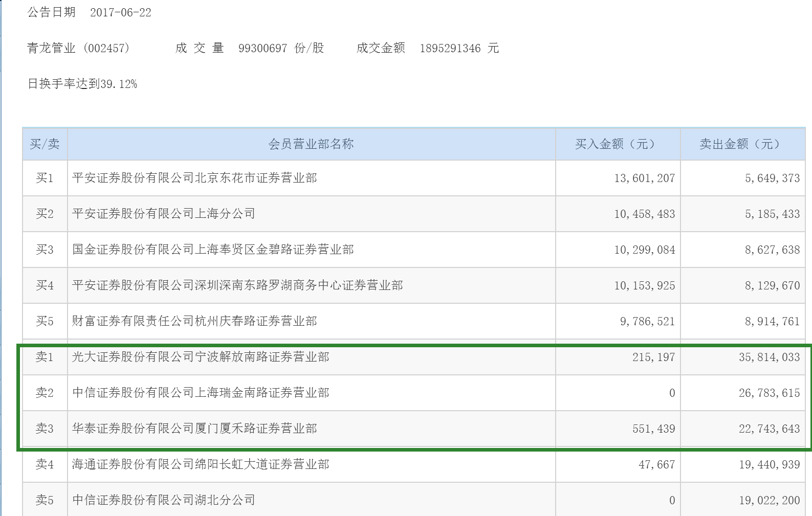Image resolution: width=812 pixels, height=516 pixels.
Task: Click sell amount 26,783,615
Action: [770, 393]
